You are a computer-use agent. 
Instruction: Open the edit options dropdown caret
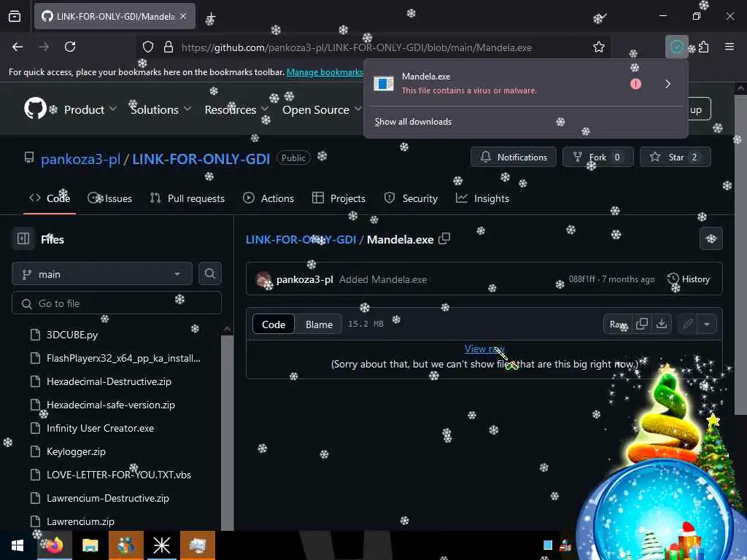tap(707, 324)
